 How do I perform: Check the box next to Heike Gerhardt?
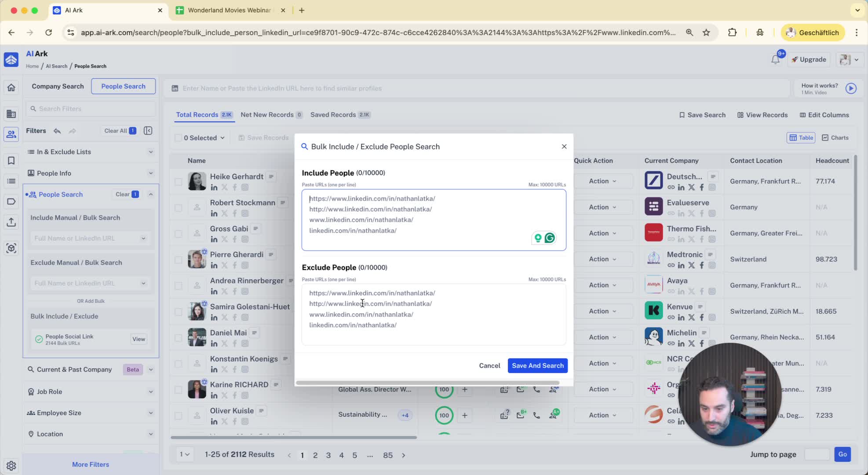(x=178, y=181)
